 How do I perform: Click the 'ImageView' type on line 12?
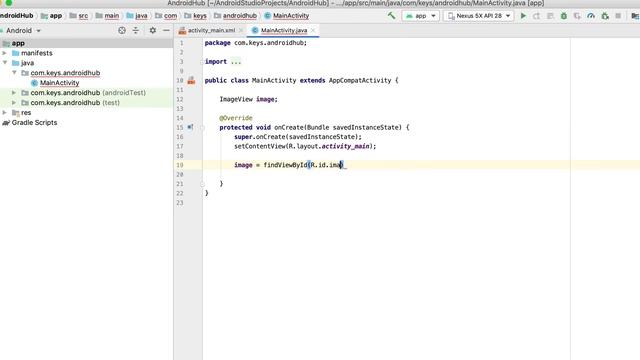(236, 99)
